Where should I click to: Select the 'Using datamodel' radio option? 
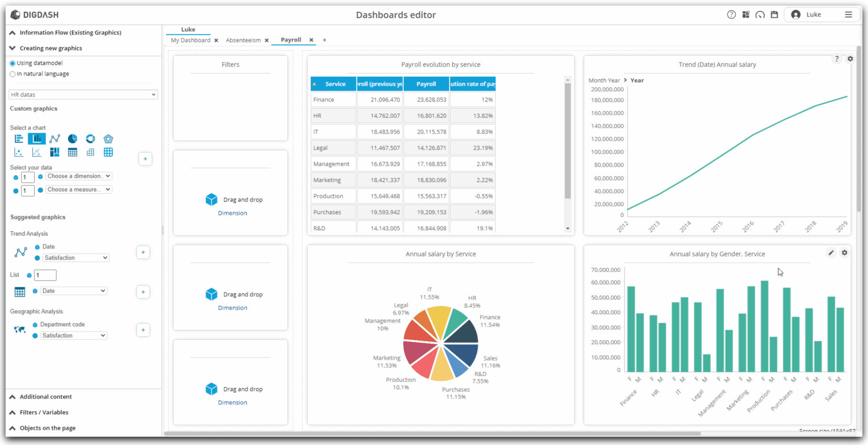click(x=13, y=63)
